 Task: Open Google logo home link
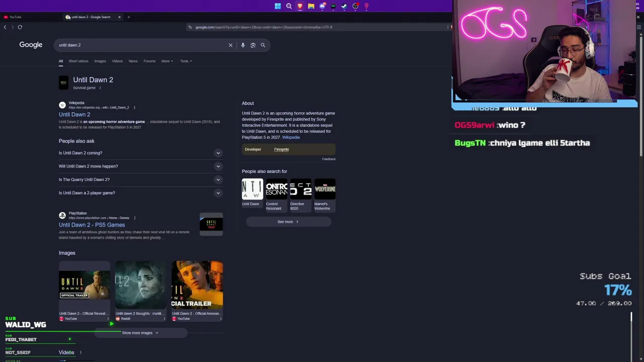(x=31, y=45)
